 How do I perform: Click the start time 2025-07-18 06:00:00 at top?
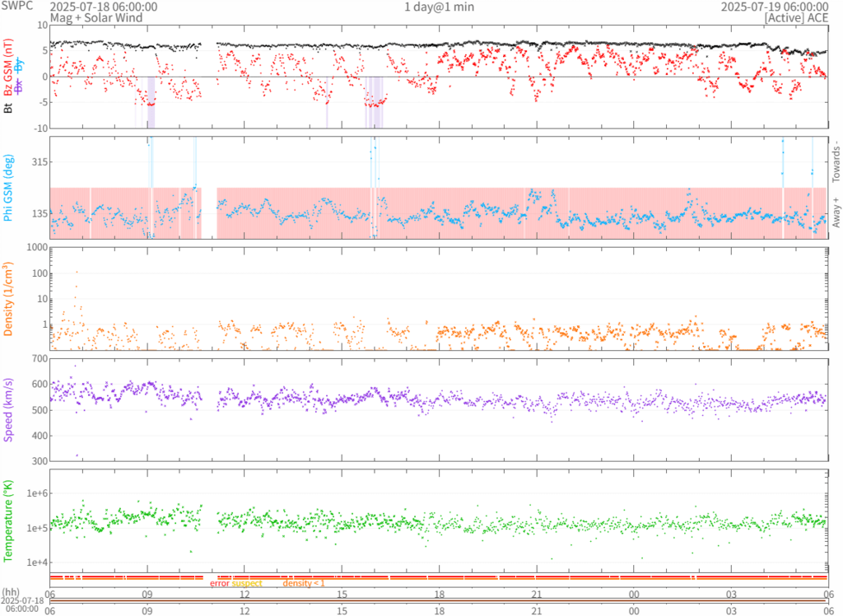click(x=92, y=7)
